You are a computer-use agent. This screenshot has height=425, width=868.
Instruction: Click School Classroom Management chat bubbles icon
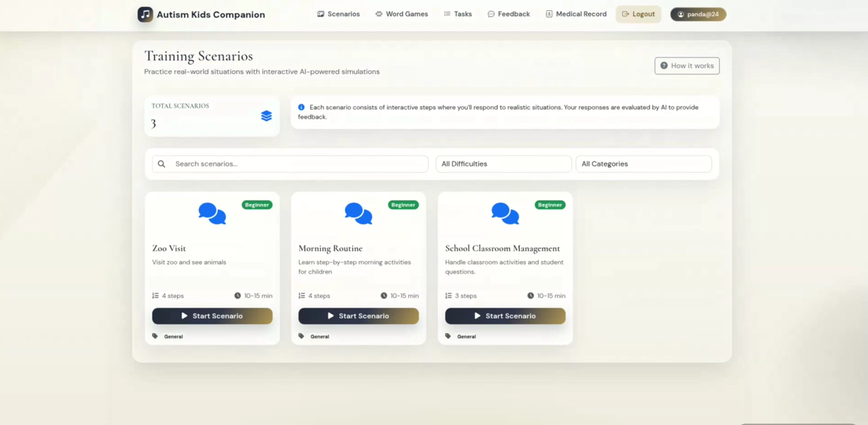505,213
